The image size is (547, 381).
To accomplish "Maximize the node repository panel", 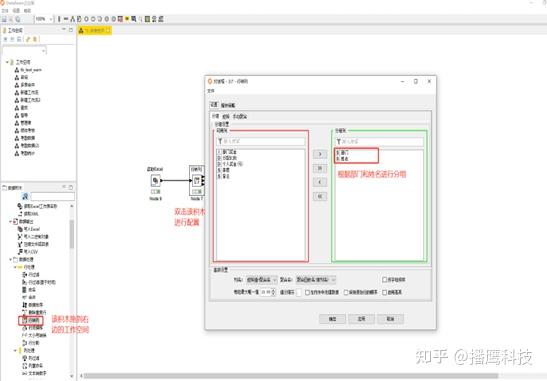I will 70,187.
